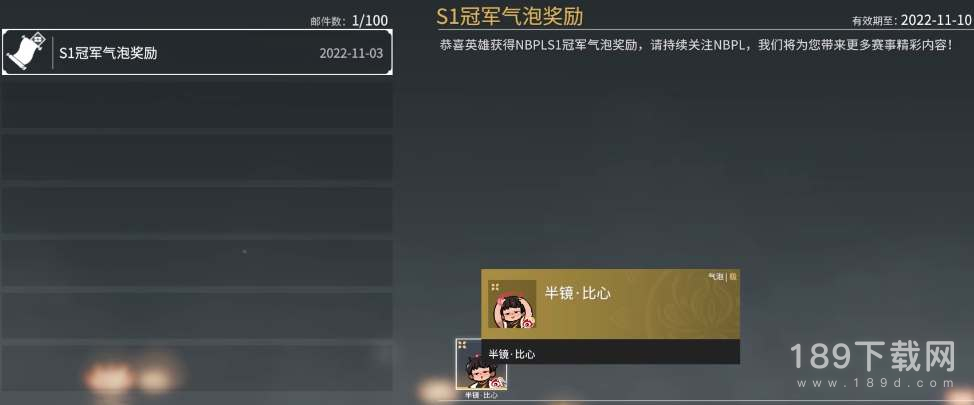Click the four-dot corner mark on the tooltip avatar
Viewport: 974px width, 405px height.
(x=495, y=287)
